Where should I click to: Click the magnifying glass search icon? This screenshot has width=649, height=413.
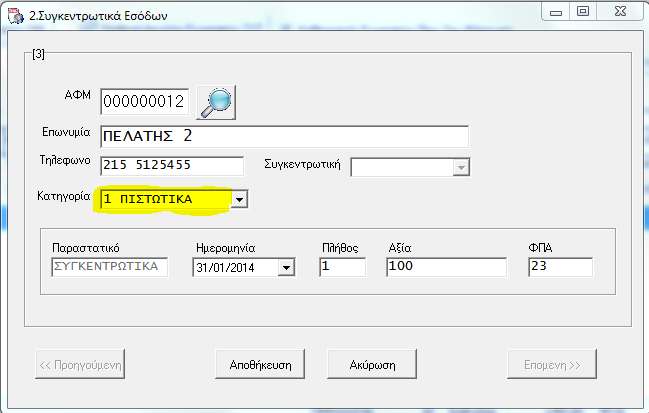tap(216, 102)
